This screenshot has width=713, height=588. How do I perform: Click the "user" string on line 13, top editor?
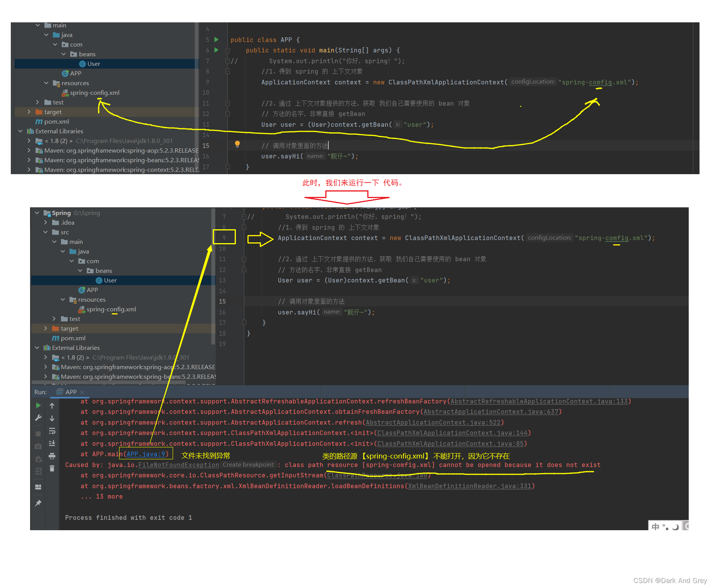point(415,124)
